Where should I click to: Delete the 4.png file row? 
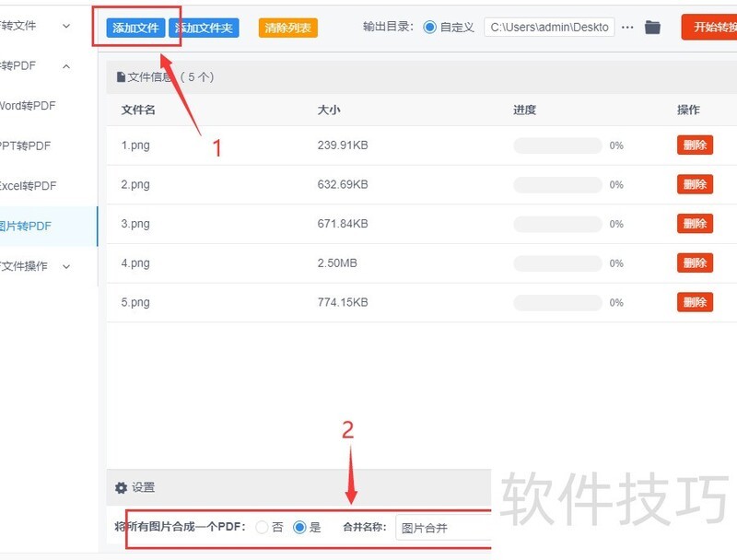click(x=695, y=263)
